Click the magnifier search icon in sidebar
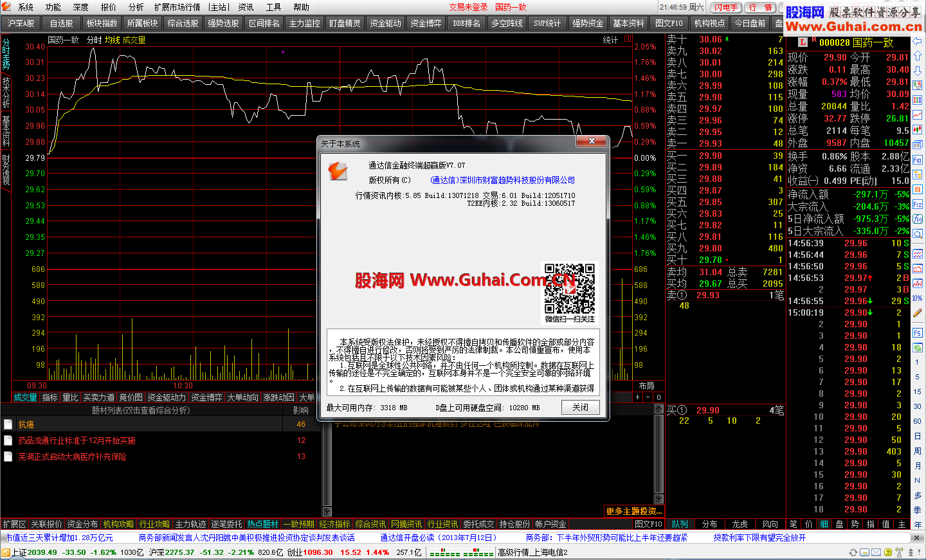926x560 pixels. (x=918, y=233)
